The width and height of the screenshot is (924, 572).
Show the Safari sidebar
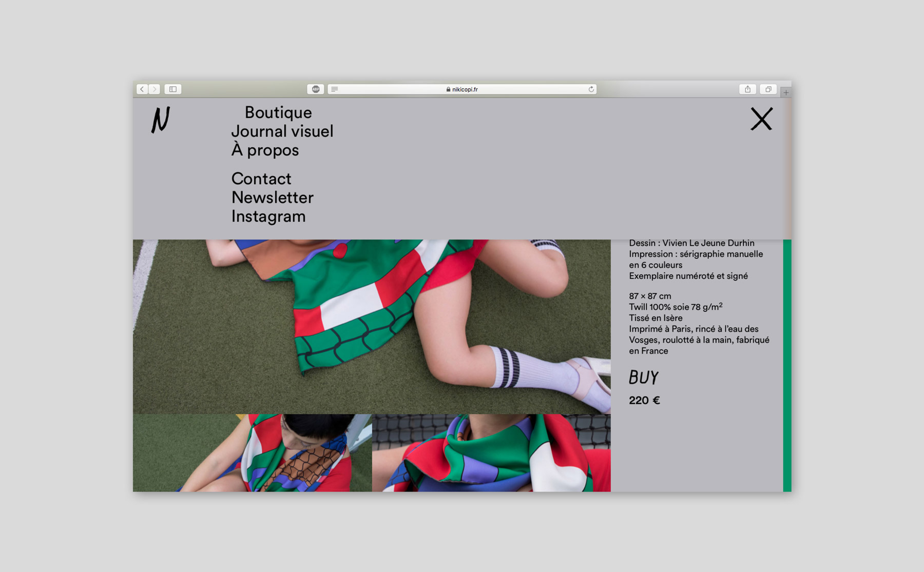coord(173,89)
